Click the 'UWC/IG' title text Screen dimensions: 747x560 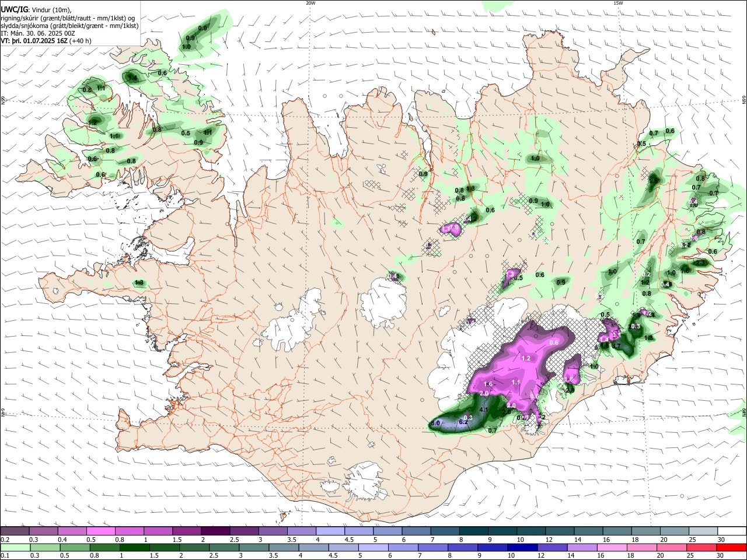pyautogui.click(x=14, y=9)
